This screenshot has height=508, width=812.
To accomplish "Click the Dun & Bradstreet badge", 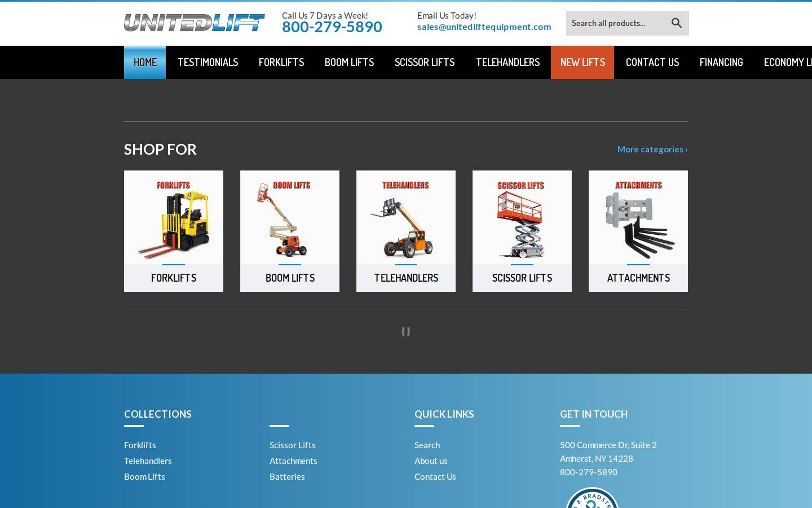I will click(x=592, y=498).
